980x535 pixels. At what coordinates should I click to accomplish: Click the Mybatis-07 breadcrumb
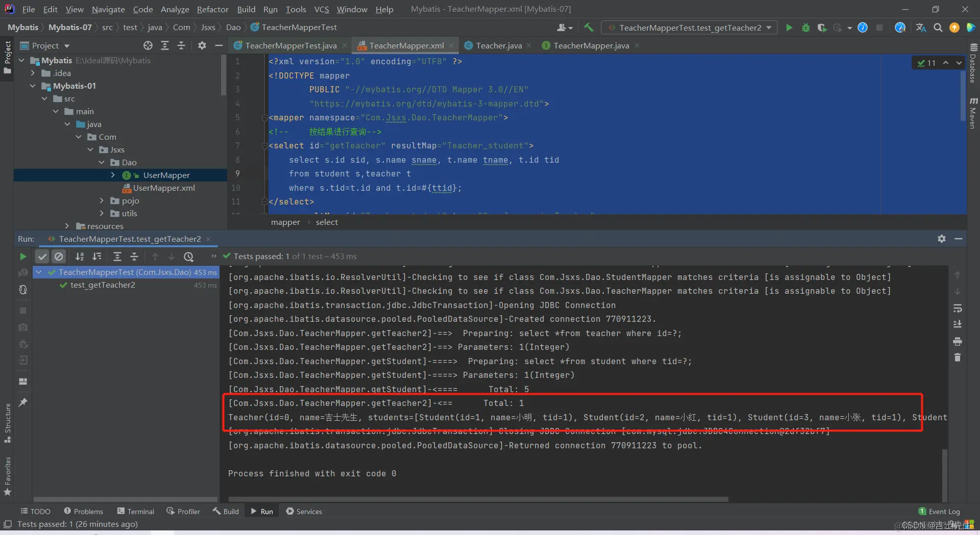click(x=70, y=28)
